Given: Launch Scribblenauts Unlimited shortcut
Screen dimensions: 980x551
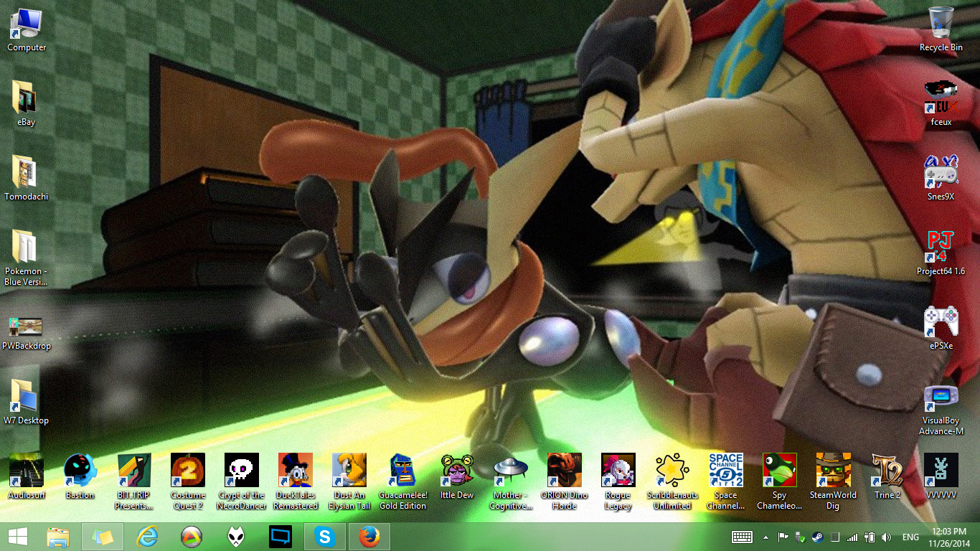Looking at the screenshot, I should pos(672,481).
